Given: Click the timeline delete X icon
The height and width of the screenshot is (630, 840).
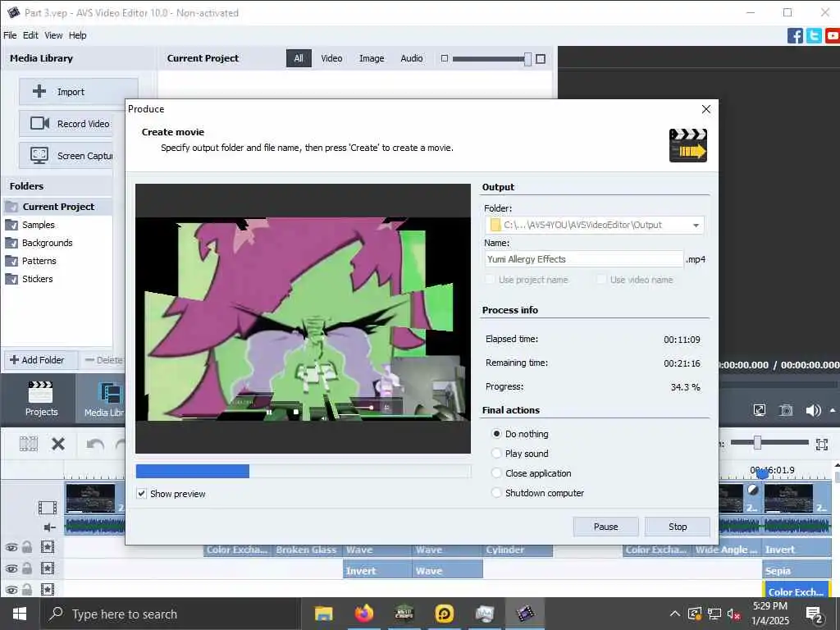Looking at the screenshot, I should (58, 444).
